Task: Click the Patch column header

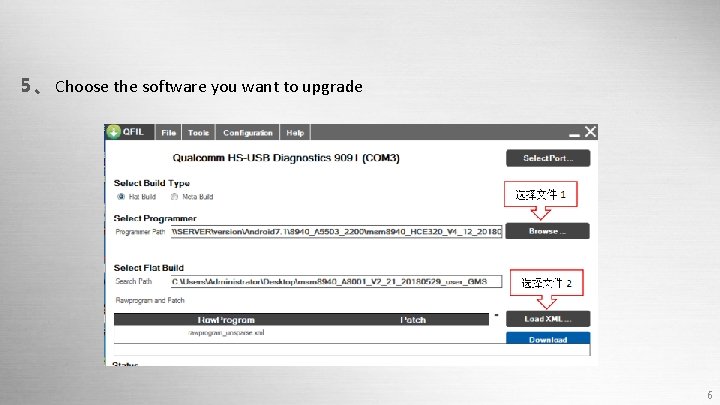Action: (413, 320)
